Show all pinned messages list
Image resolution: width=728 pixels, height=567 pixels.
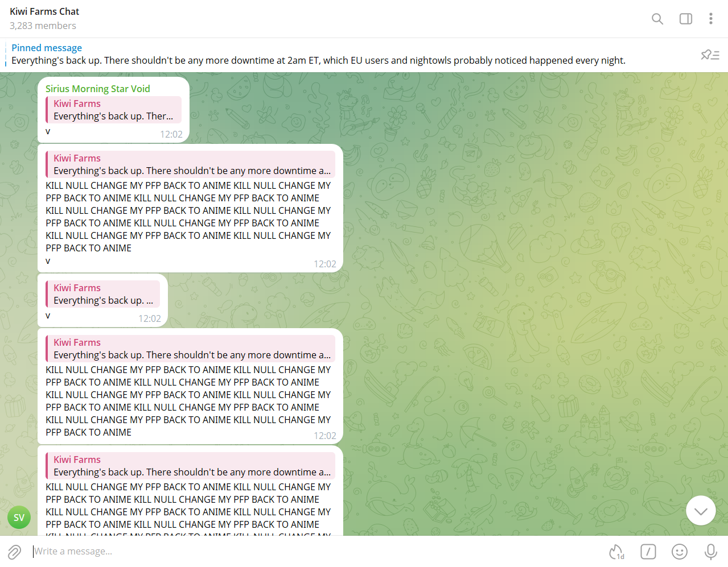point(710,55)
